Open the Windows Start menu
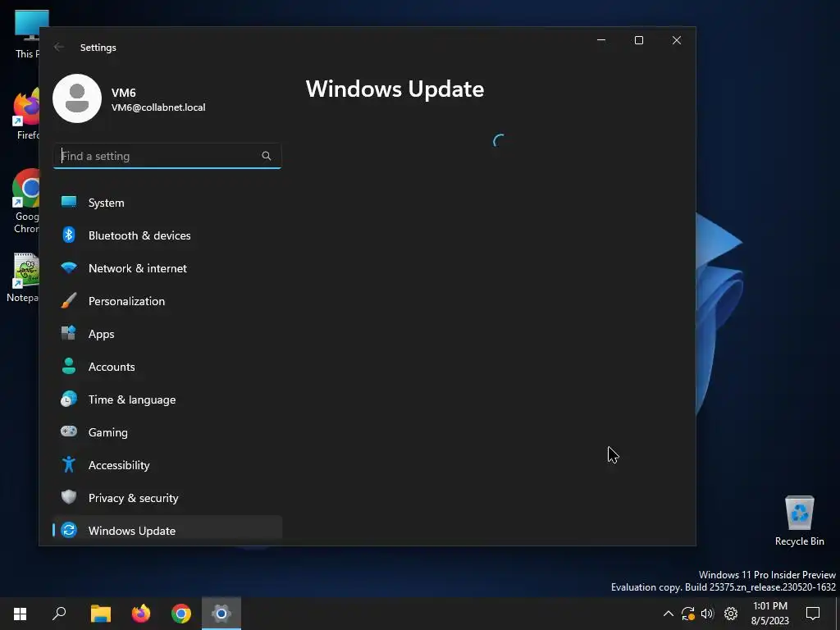The width and height of the screenshot is (840, 630). click(x=20, y=614)
